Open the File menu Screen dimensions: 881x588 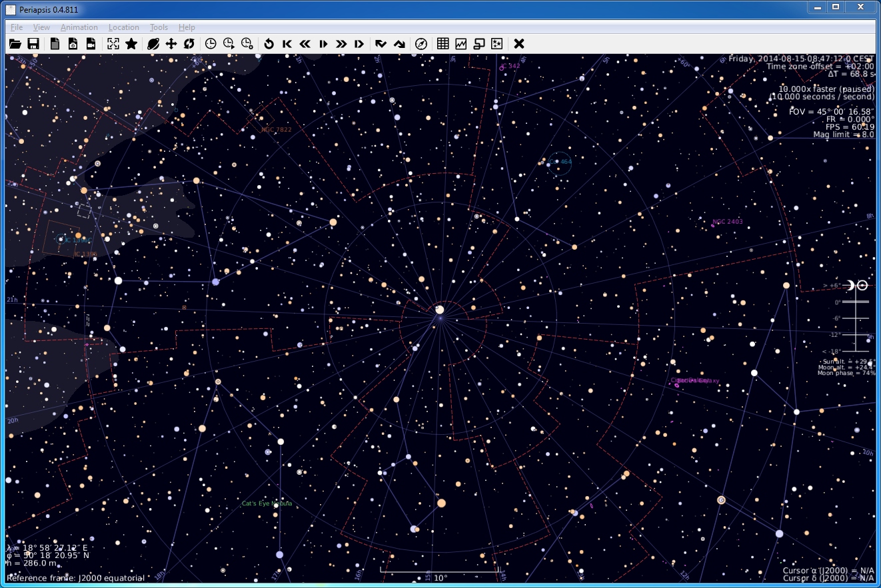[x=17, y=27]
